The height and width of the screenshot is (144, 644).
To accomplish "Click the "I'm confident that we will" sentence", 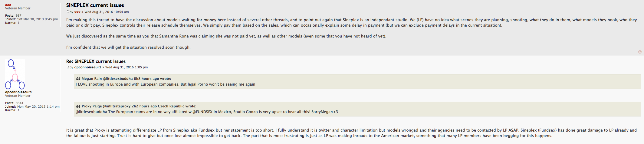I will (x=128, y=47).
